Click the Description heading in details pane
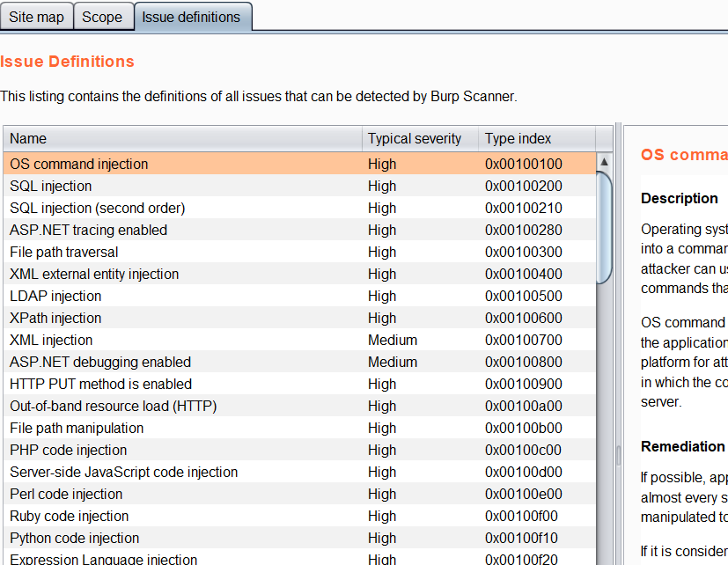This screenshot has width=728, height=565. coord(680,198)
